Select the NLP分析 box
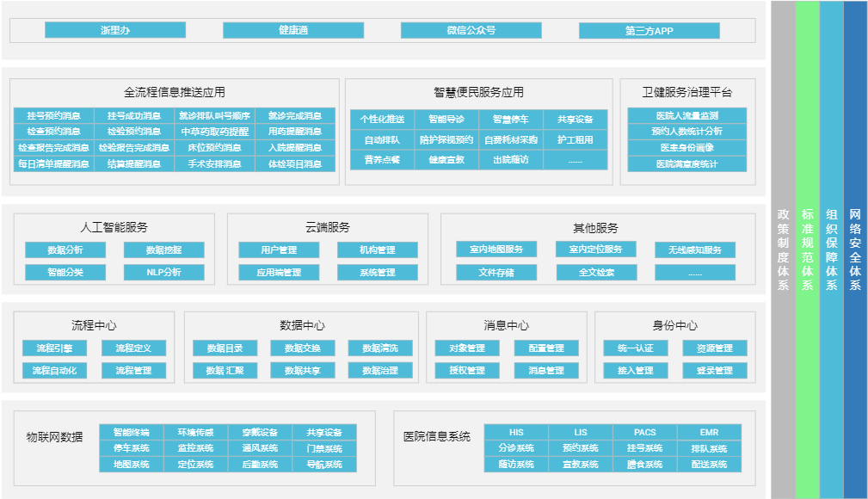 point(163,273)
